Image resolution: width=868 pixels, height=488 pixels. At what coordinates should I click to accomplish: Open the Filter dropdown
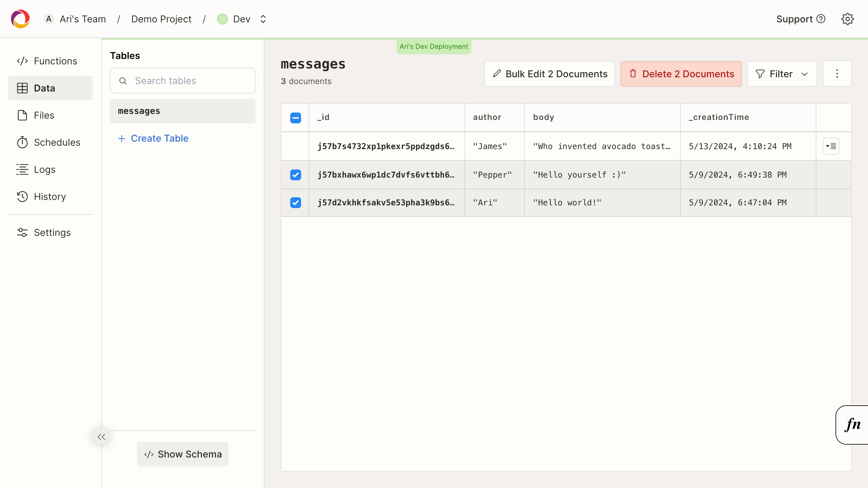[x=782, y=74]
